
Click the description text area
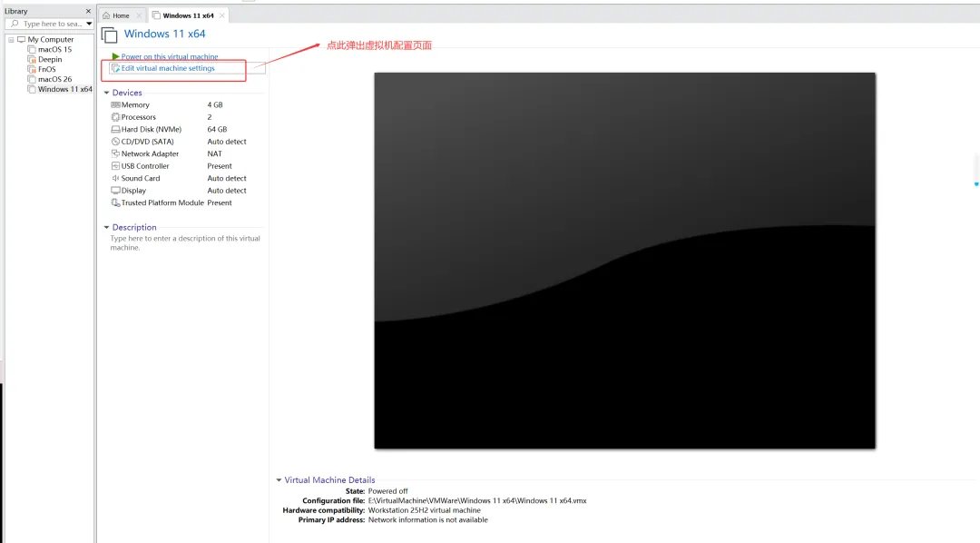point(185,242)
